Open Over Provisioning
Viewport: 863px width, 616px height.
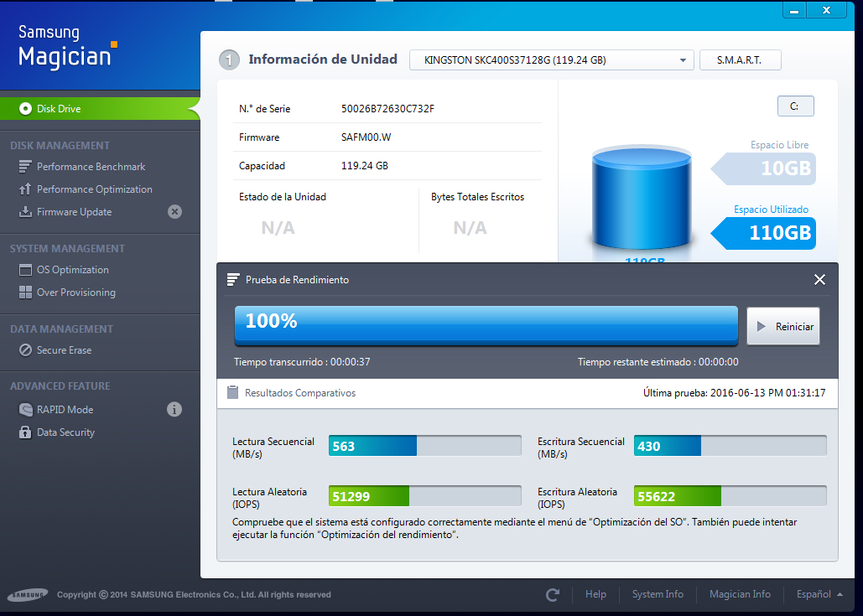(x=76, y=292)
